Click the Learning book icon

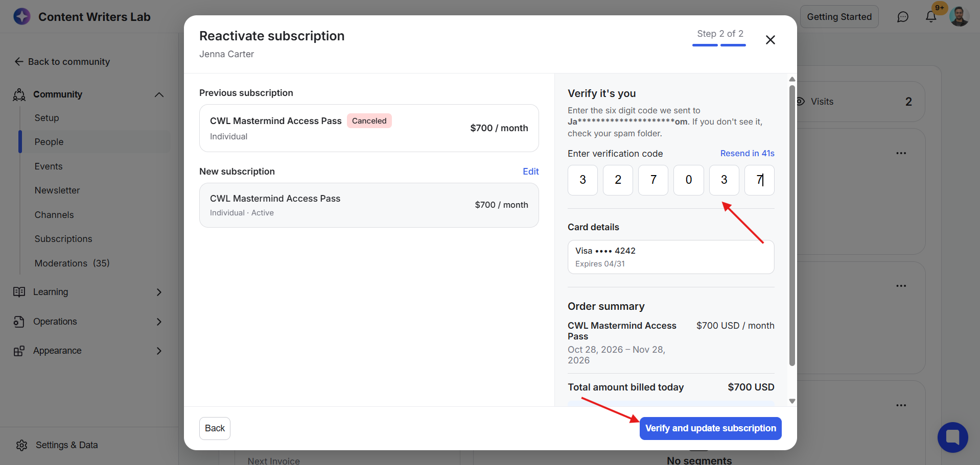(x=19, y=292)
